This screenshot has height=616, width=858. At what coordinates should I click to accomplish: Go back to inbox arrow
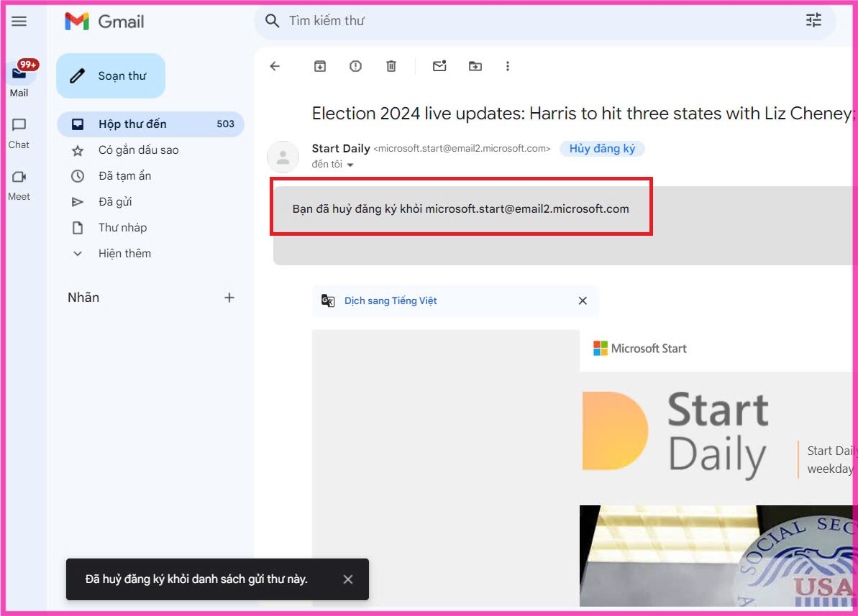point(275,66)
